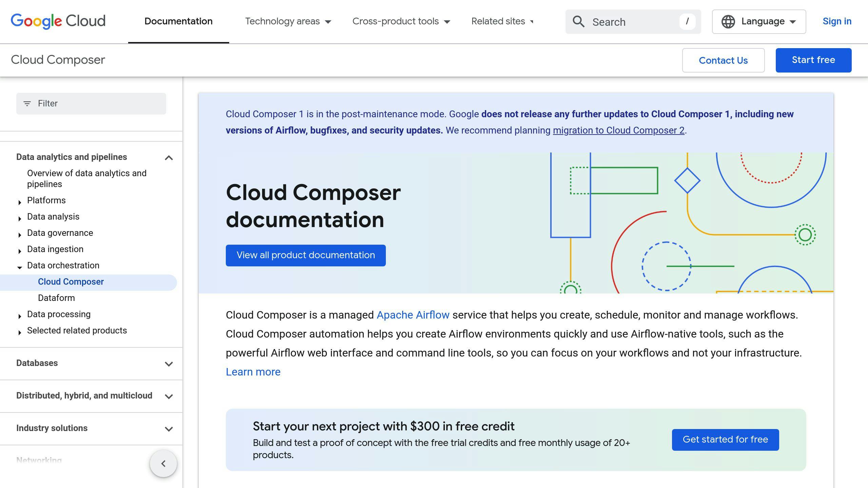Viewport: 868px width, 488px height.
Task: Expand the Data governance arrow
Action: 20,235
